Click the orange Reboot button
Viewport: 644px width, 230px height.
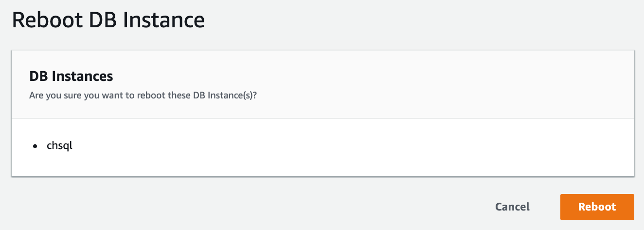click(597, 207)
